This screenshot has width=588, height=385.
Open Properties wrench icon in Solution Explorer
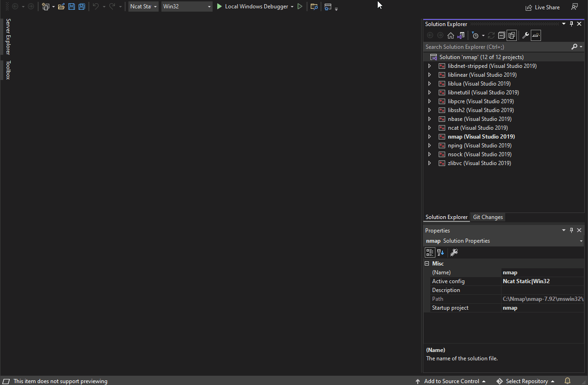click(x=525, y=35)
